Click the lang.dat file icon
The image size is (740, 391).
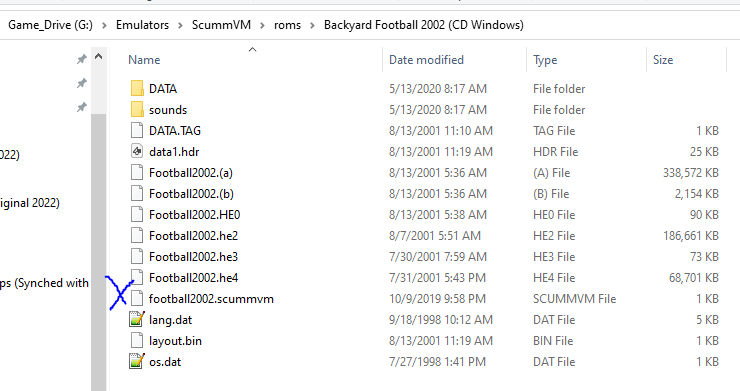click(x=137, y=320)
